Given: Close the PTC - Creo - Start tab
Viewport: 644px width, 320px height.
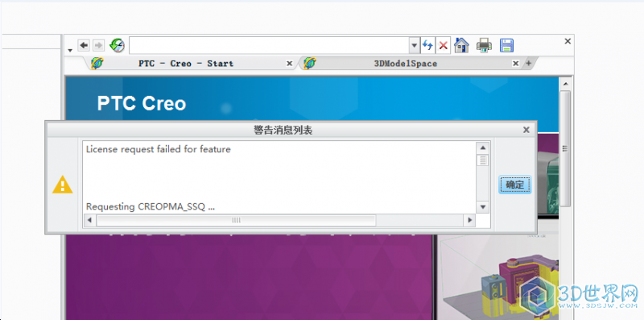Looking at the screenshot, I should [x=289, y=64].
